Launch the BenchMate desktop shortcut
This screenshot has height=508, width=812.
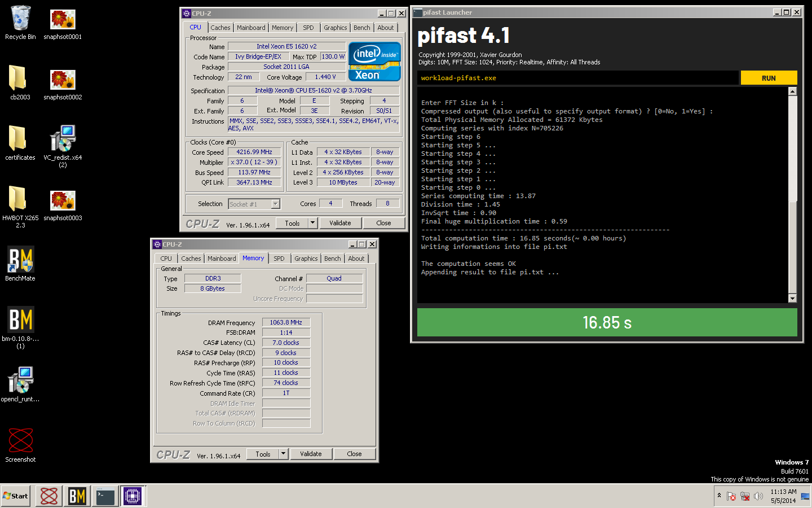click(20, 263)
